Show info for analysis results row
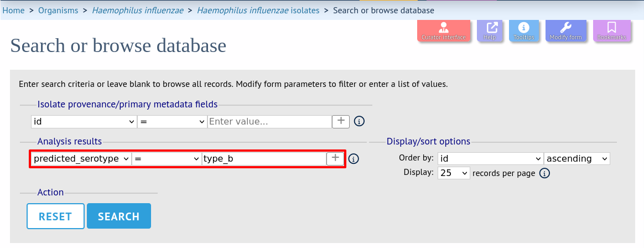Viewport: 644px width, 248px height. point(354,159)
